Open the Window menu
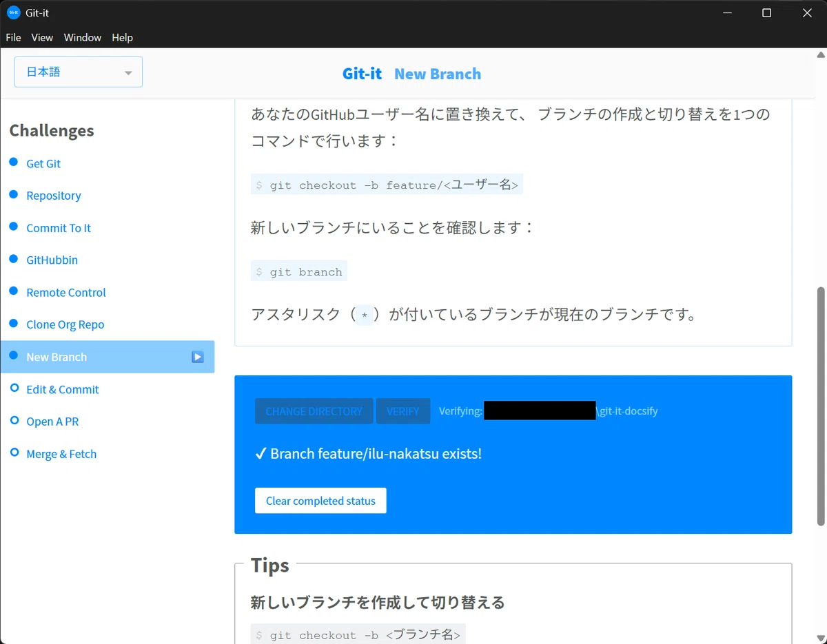827x644 pixels. pos(83,37)
